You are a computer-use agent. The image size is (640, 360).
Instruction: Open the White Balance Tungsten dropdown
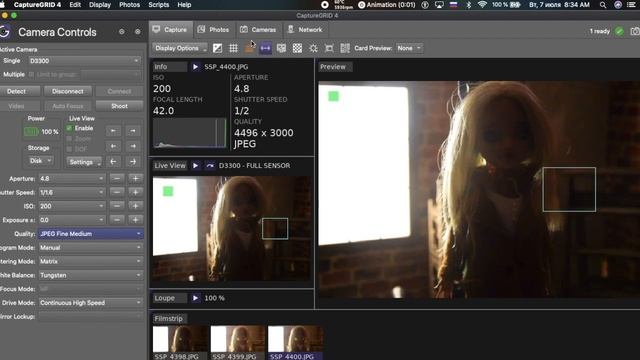coord(91,275)
